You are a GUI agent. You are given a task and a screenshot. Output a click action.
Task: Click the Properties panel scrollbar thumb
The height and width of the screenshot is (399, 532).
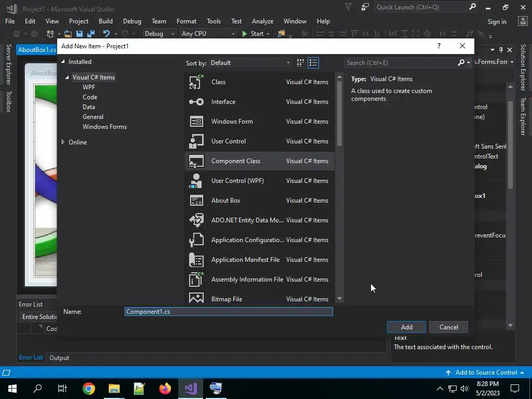coord(510,144)
